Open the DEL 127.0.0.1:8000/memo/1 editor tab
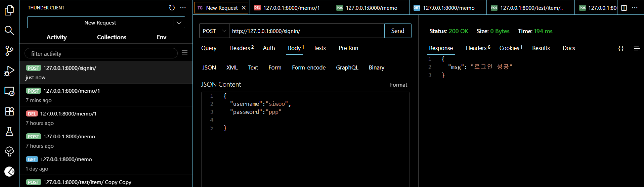The image size is (644, 187). (291, 8)
